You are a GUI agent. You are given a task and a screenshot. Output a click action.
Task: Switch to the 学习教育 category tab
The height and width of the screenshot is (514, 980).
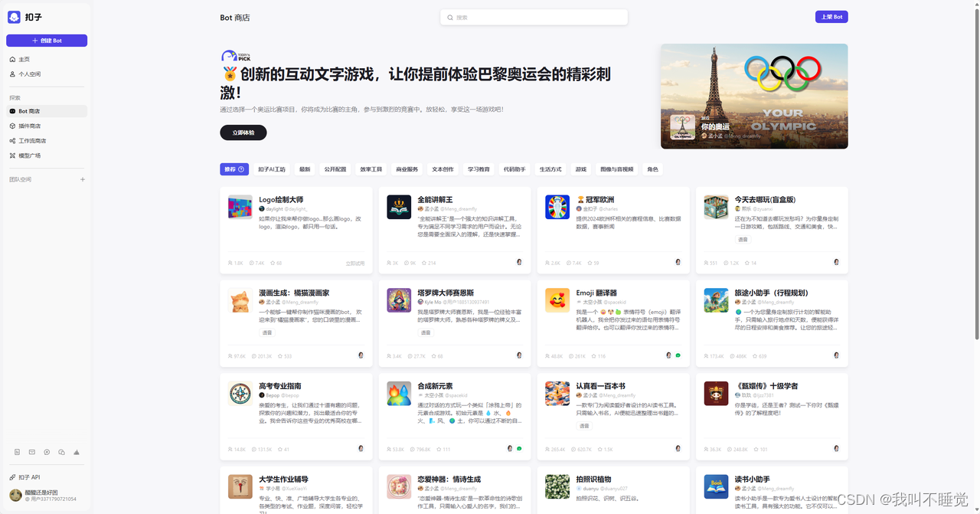click(479, 169)
